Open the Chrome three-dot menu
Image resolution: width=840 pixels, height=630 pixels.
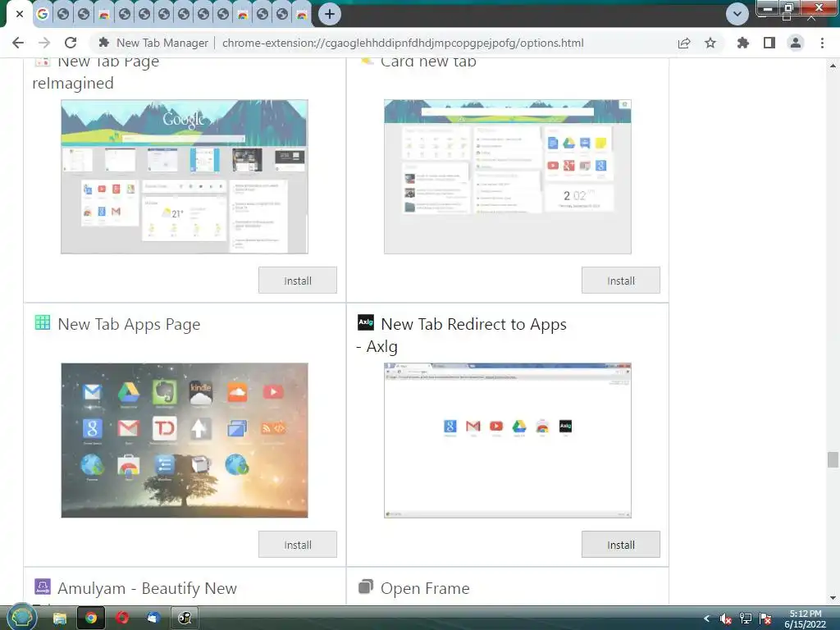[x=822, y=43]
